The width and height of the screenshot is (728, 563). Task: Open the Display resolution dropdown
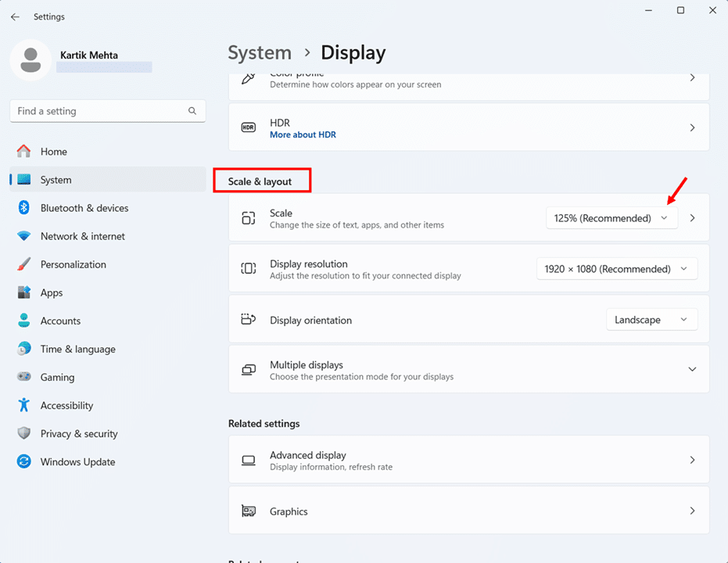[617, 269]
